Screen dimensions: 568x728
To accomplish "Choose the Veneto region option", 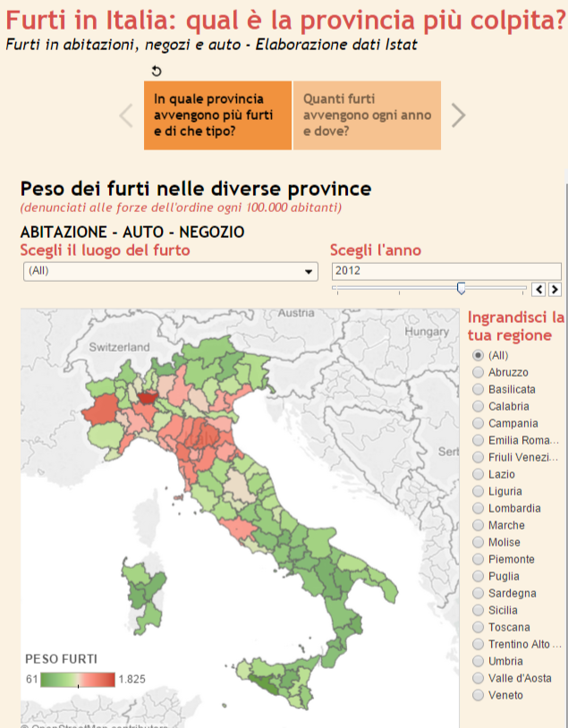I will tap(478, 695).
